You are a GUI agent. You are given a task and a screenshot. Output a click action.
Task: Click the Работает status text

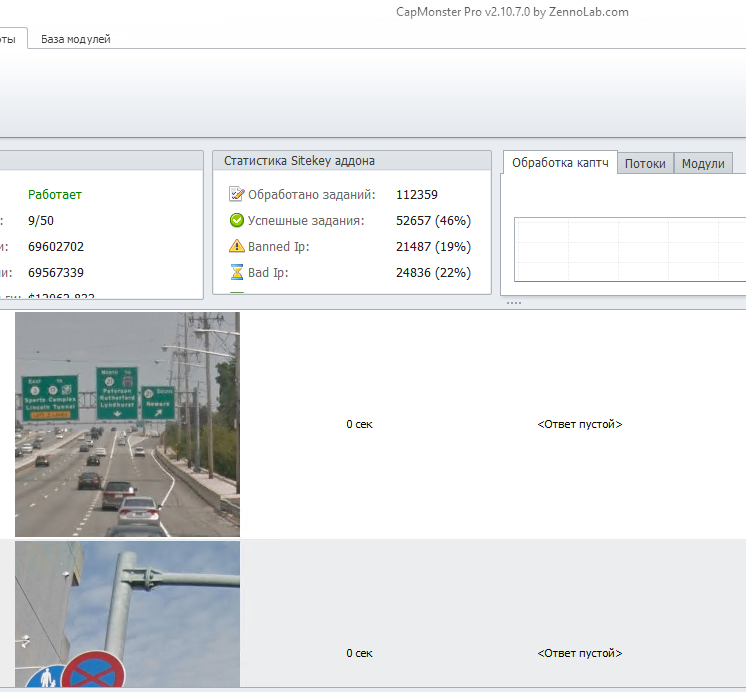click(55, 195)
